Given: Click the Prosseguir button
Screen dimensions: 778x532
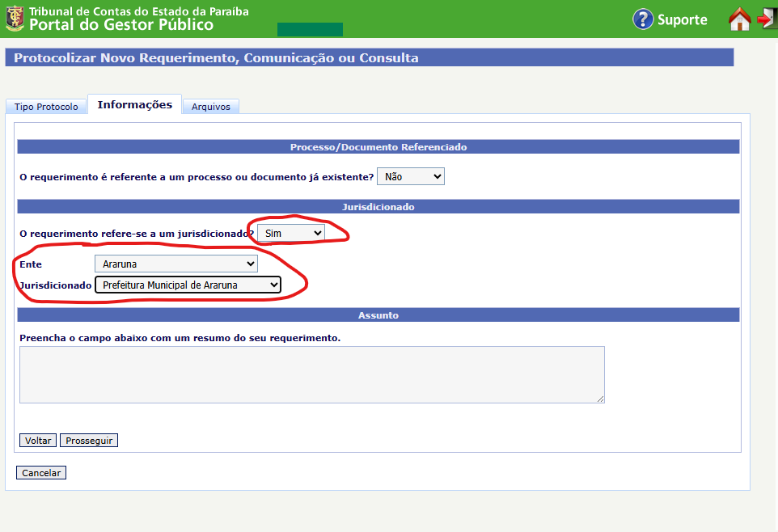Looking at the screenshot, I should point(89,441).
